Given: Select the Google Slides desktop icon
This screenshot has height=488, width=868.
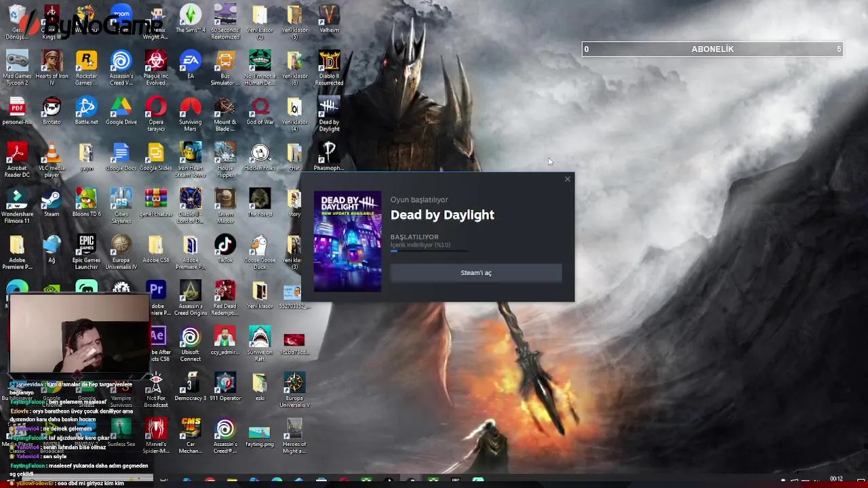Looking at the screenshot, I should coord(156,157).
